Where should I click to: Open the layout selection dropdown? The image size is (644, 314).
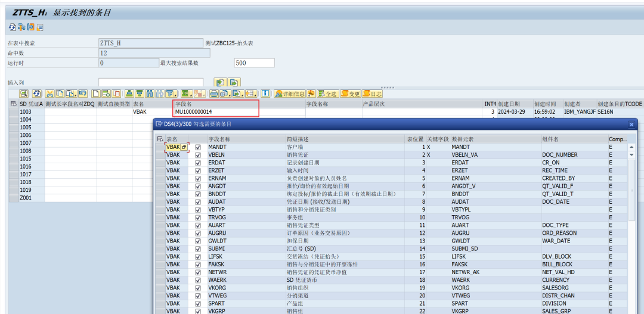point(252,94)
